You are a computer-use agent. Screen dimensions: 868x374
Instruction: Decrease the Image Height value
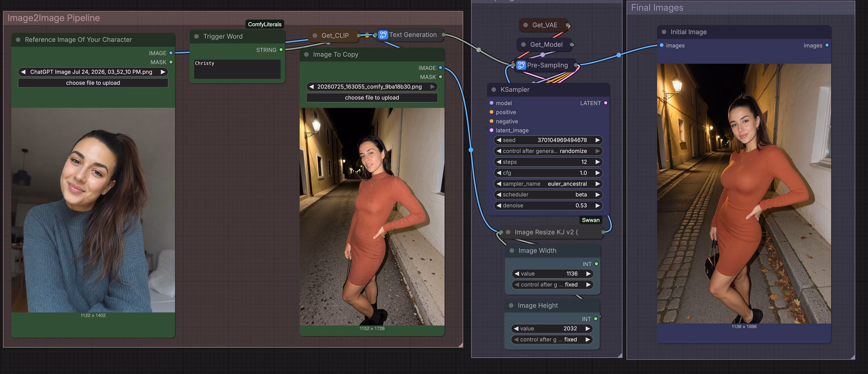point(516,329)
